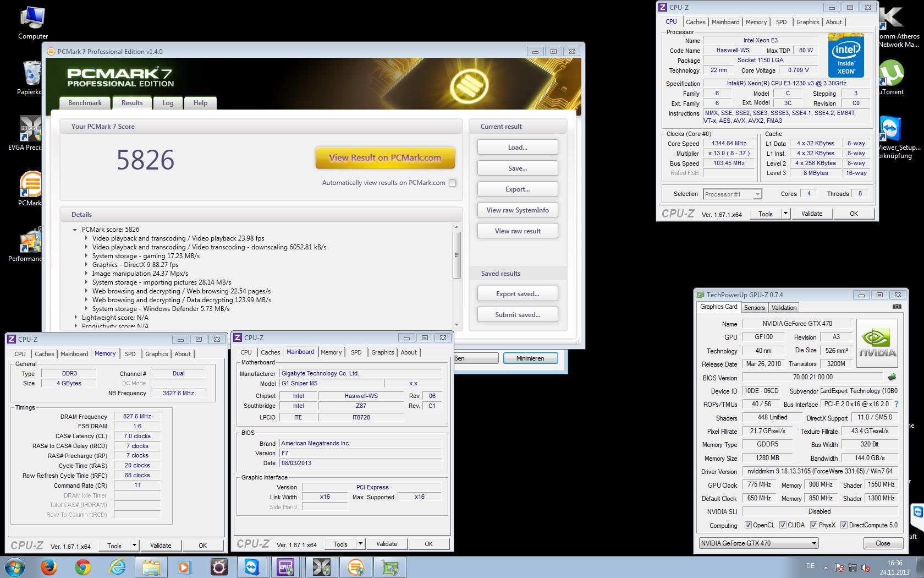Viewport: 924px width, 578px height.
Task: Click the Bus Interface question mark in GPU-Z
Action: 897,404
